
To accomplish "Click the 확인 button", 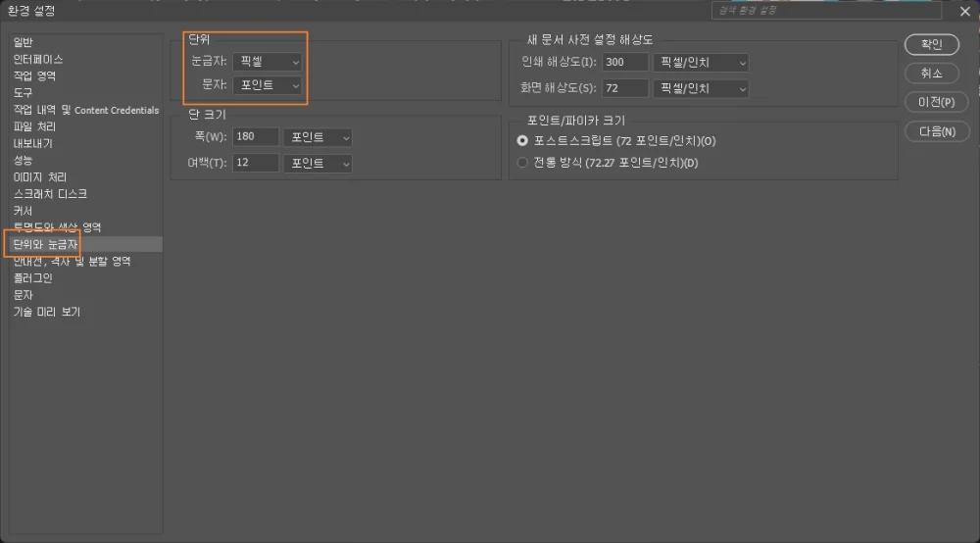I will (x=930, y=45).
